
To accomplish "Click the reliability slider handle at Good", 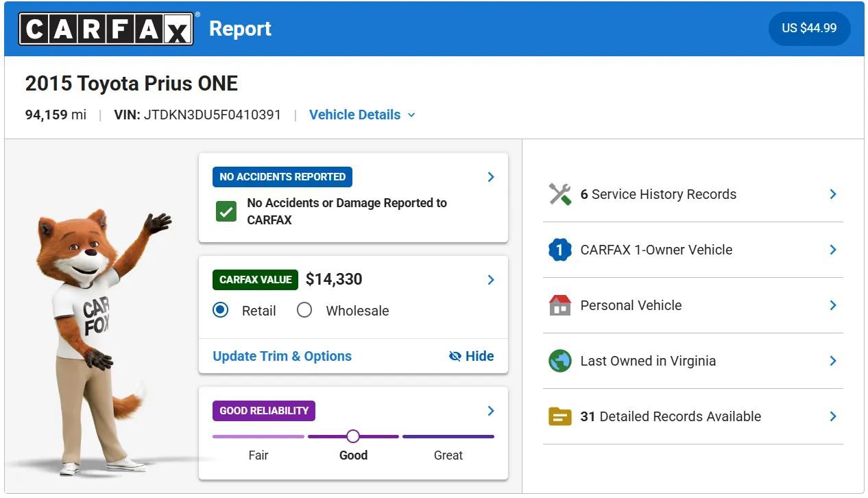I will 353,436.
